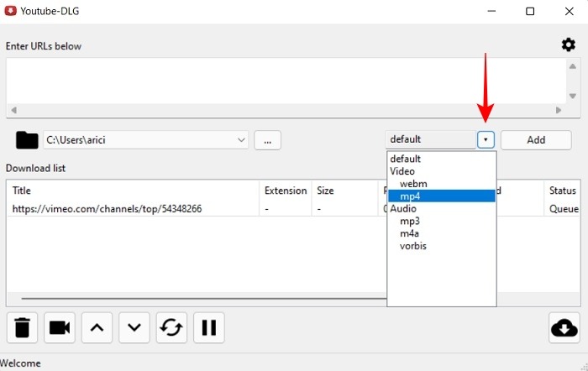Click the Add button

(x=536, y=140)
